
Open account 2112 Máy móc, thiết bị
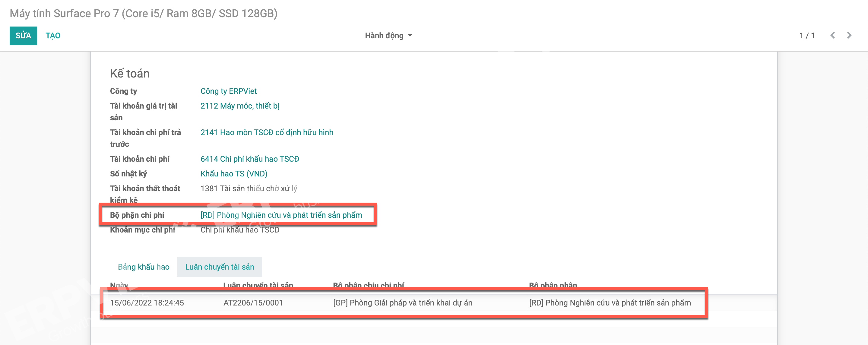click(x=240, y=106)
